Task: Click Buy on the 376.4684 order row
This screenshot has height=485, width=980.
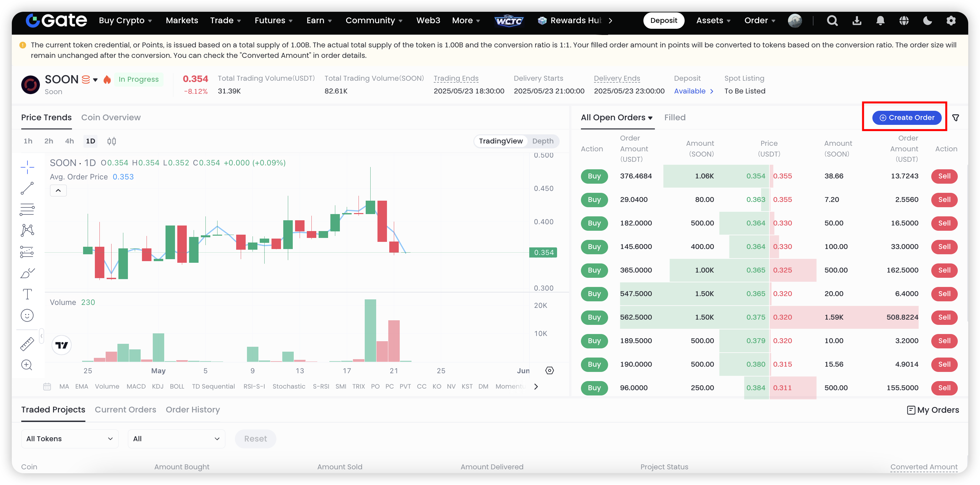Action: click(x=594, y=176)
